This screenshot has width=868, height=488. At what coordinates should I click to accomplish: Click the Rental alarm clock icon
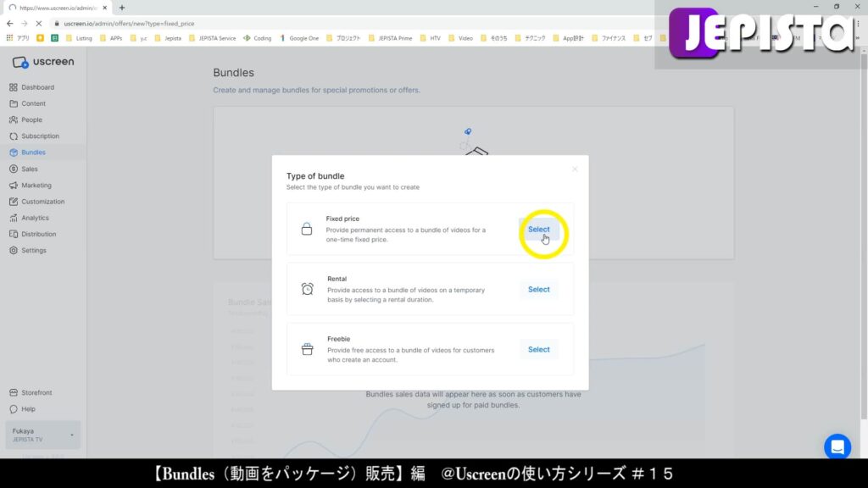pos(307,289)
